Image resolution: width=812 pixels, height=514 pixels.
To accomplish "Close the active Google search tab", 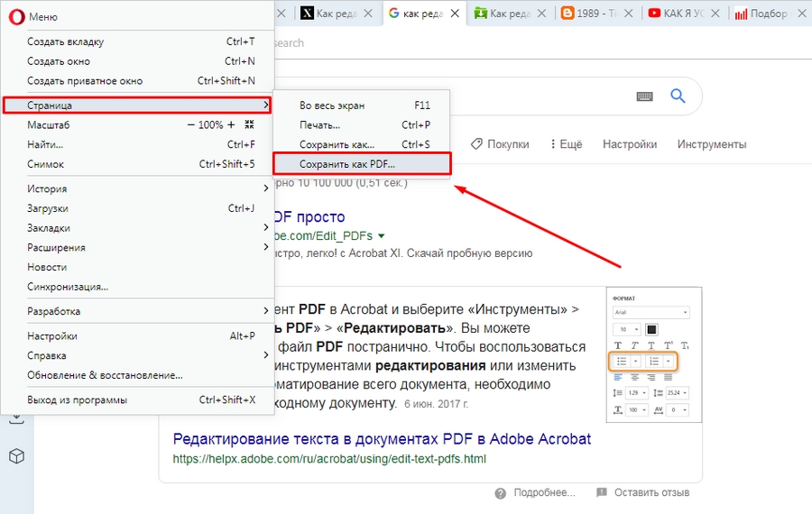I will point(455,14).
